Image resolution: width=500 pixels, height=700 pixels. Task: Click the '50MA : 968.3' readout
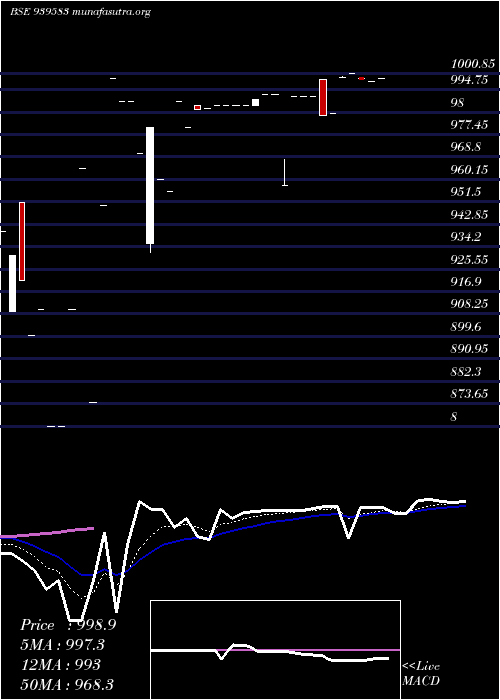pos(67,685)
